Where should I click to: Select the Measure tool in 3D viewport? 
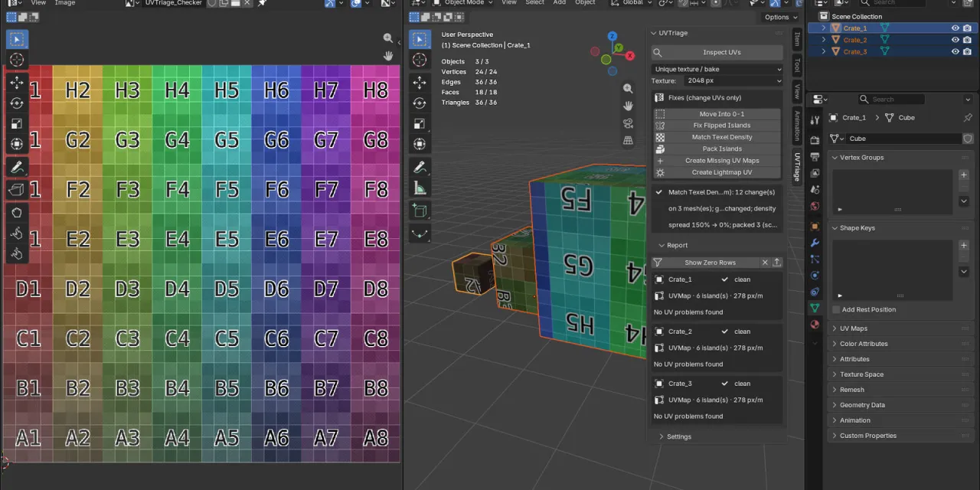[420, 188]
